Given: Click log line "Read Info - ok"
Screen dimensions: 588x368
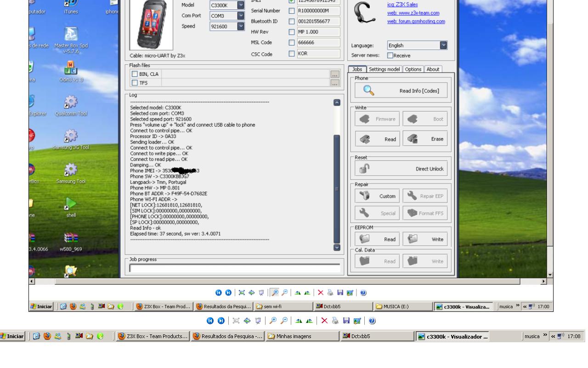Looking at the screenshot, I should (x=146, y=228).
